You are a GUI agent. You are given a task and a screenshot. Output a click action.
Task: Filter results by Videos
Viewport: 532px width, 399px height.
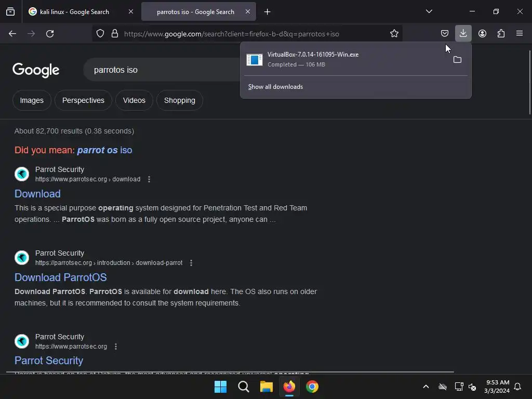(134, 100)
